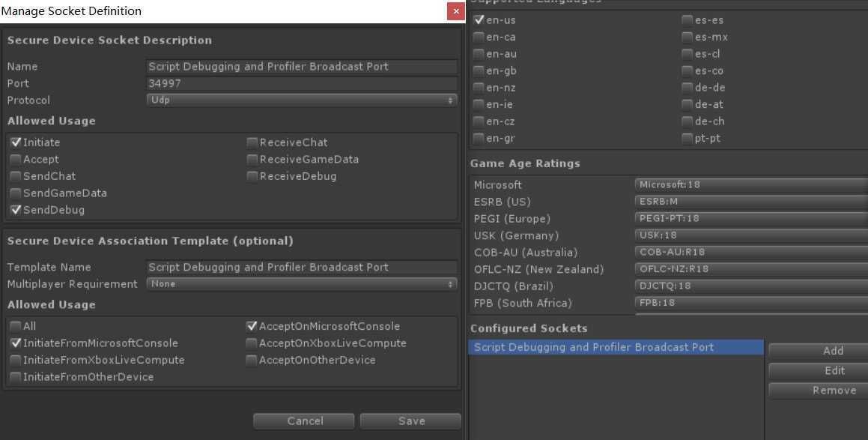Open the USK (Germany) rating dropdown
Screen dimensions: 868x440
(751, 235)
